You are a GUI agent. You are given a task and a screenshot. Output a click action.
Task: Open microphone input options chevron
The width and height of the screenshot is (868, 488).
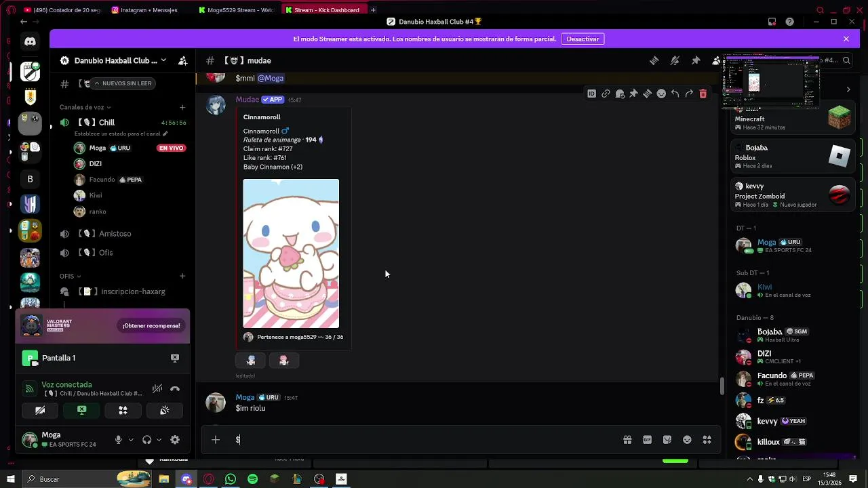point(131,440)
